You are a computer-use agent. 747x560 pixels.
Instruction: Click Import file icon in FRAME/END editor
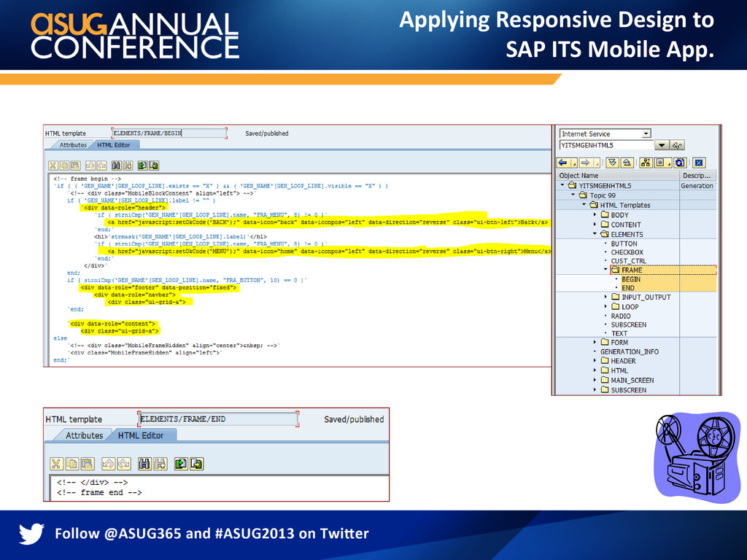[x=181, y=463]
